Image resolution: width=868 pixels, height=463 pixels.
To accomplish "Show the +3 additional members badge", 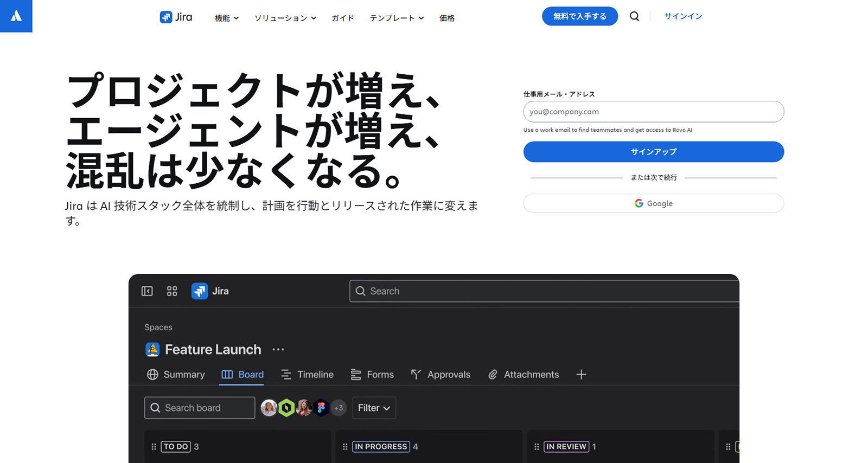I will [339, 408].
